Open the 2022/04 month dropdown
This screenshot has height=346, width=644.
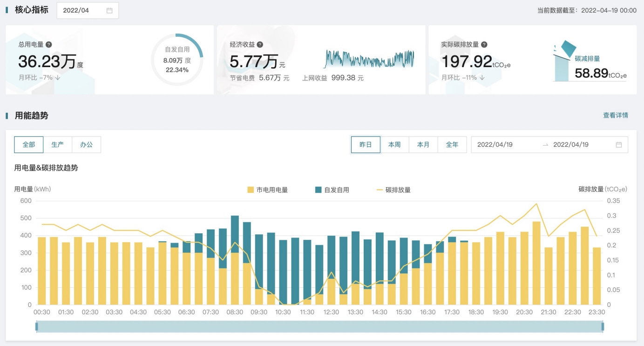click(x=88, y=11)
